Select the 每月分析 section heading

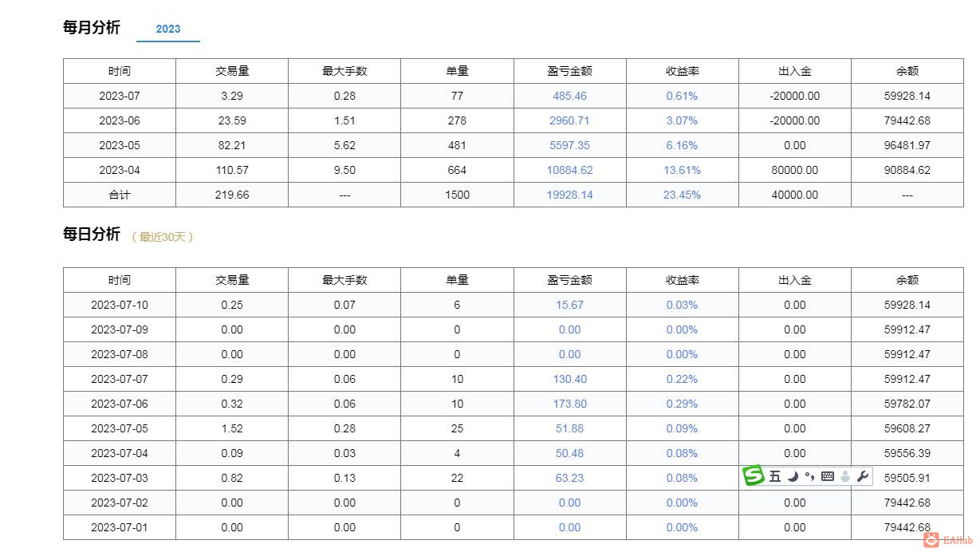click(x=92, y=27)
